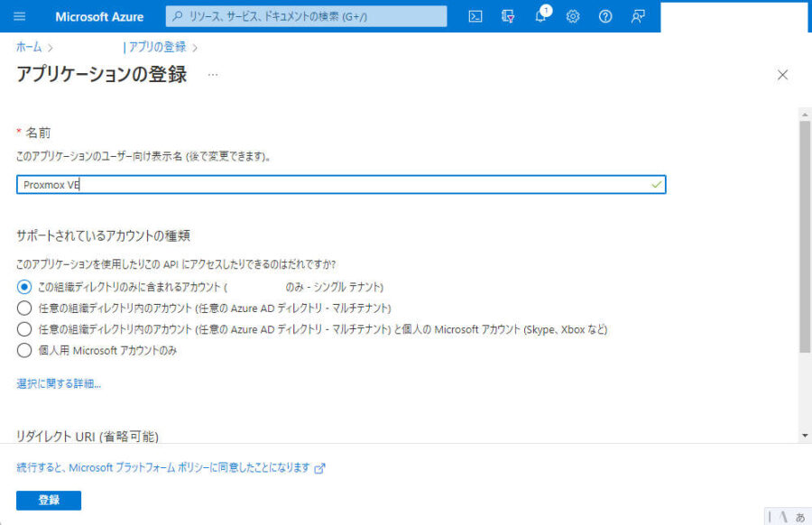
Task: Open the notifications bell with 1 alert
Action: [x=540, y=16]
